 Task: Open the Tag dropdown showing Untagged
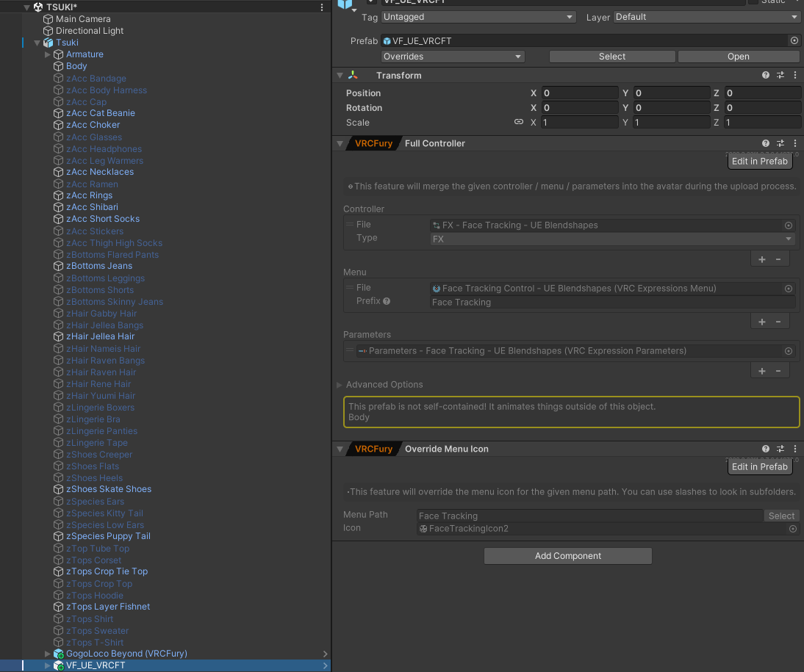point(479,17)
